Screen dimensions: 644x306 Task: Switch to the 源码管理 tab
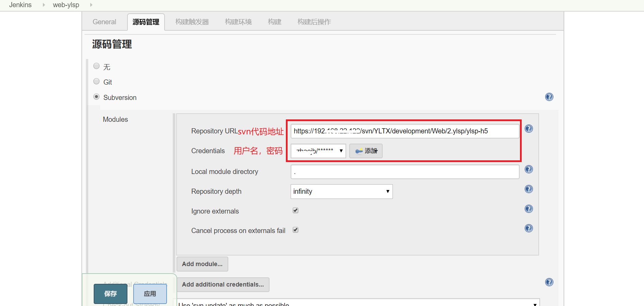pos(146,22)
